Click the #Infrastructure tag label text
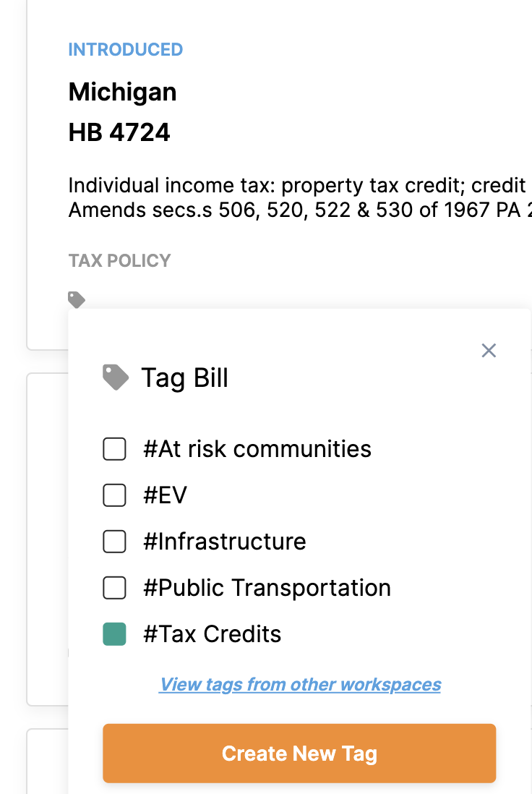Viewport: 532px width, 794px height. pos(225,542)
